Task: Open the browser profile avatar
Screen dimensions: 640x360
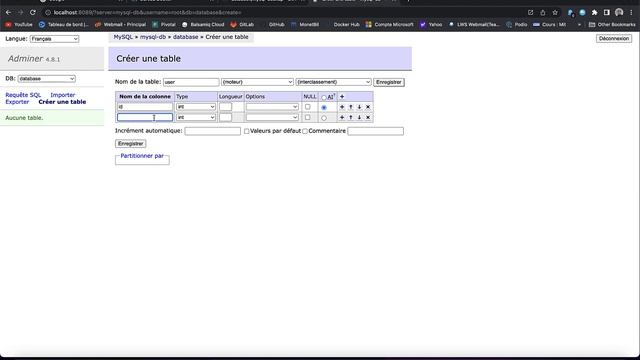Action: click(619, 13)
